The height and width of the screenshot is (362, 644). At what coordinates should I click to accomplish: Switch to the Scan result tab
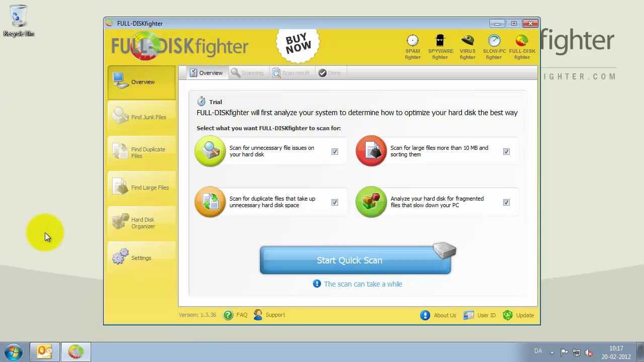pos(291,73)
